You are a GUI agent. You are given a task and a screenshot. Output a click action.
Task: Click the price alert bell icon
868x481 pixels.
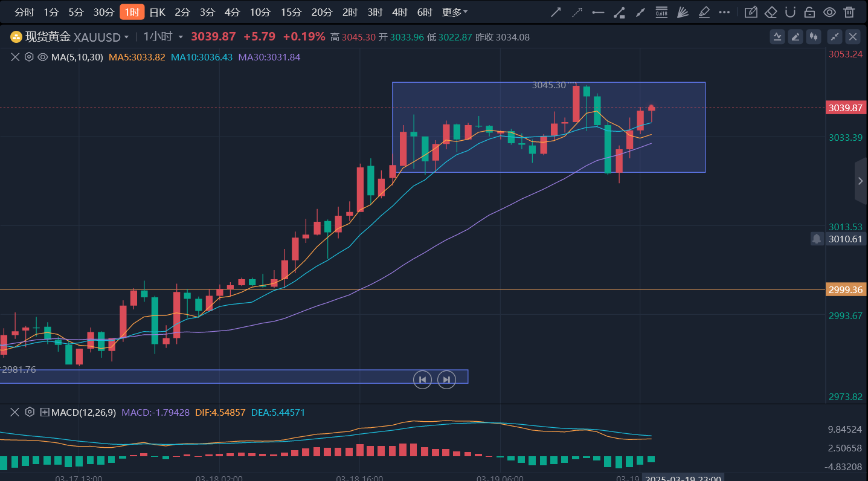pyautogui.click(x=817, y=239)
